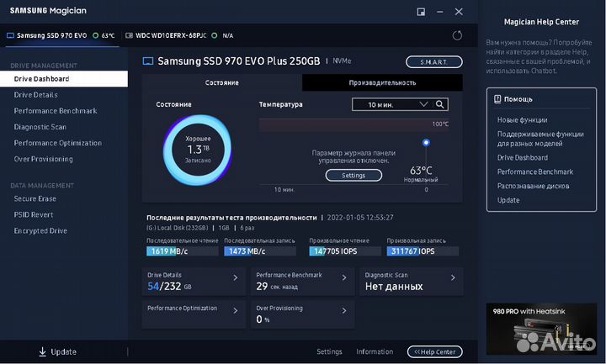Click Settings button in temperature panel
This screenshot has height=364, width=606.
point(353,175)
